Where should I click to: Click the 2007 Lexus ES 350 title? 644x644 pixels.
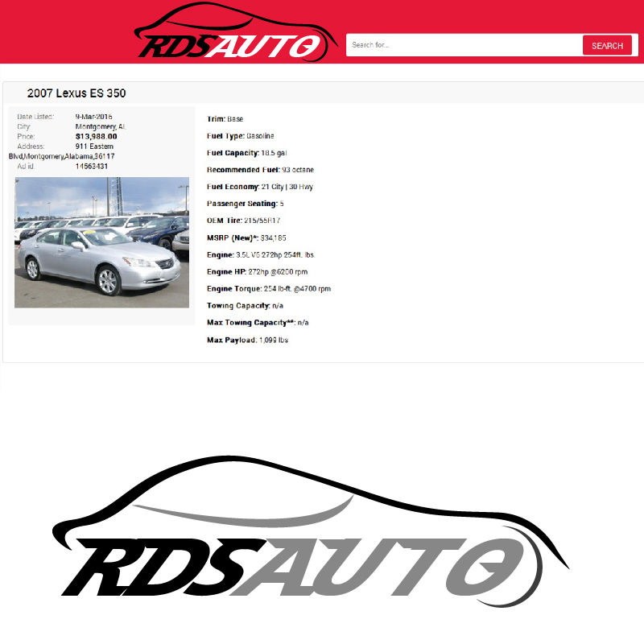pyautogui.click(x=76, y=93)
